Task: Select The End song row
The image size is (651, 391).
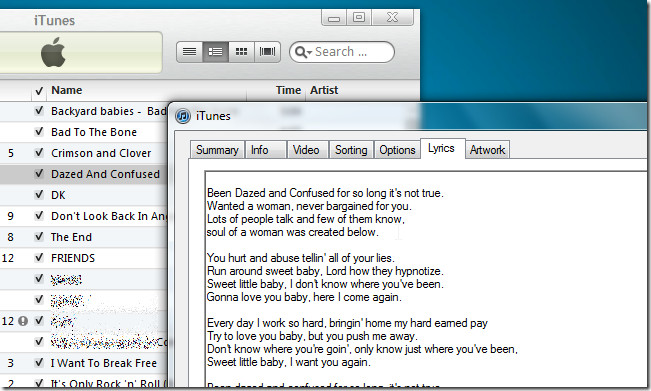Action: tap(71, 237)
